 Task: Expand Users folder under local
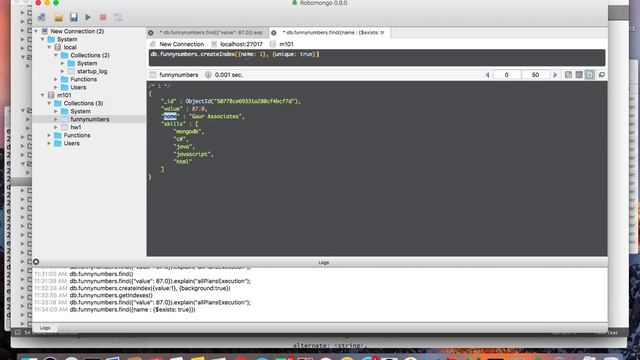[56, 87]
